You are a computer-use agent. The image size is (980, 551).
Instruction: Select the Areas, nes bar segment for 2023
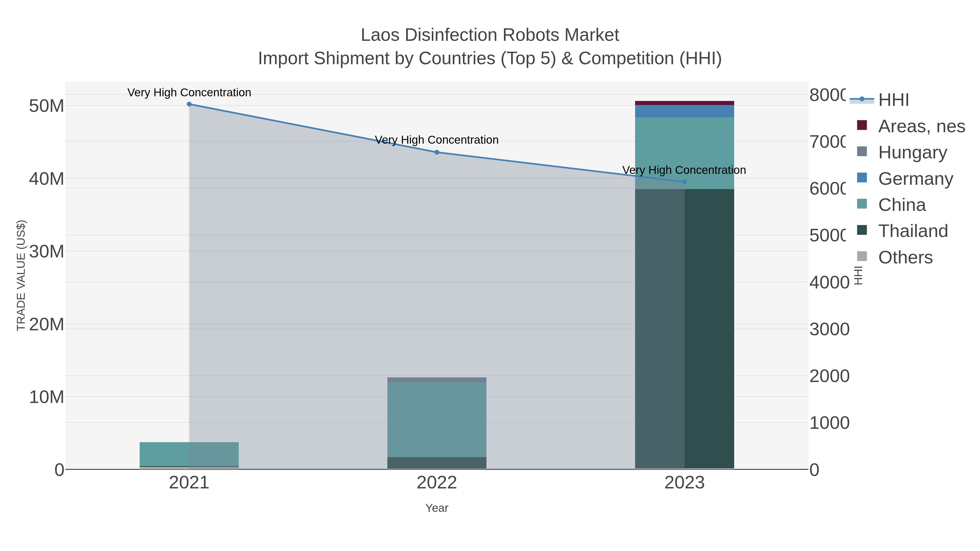684,103
